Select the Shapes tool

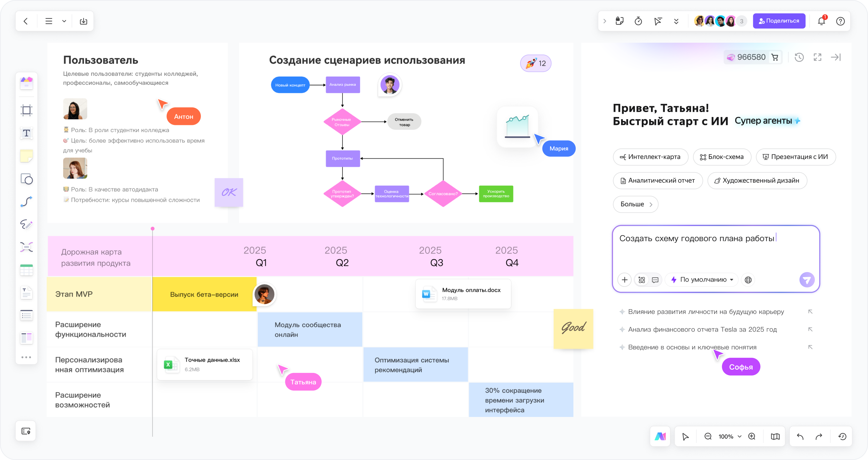pyautogui.click(x=26, y=179)
